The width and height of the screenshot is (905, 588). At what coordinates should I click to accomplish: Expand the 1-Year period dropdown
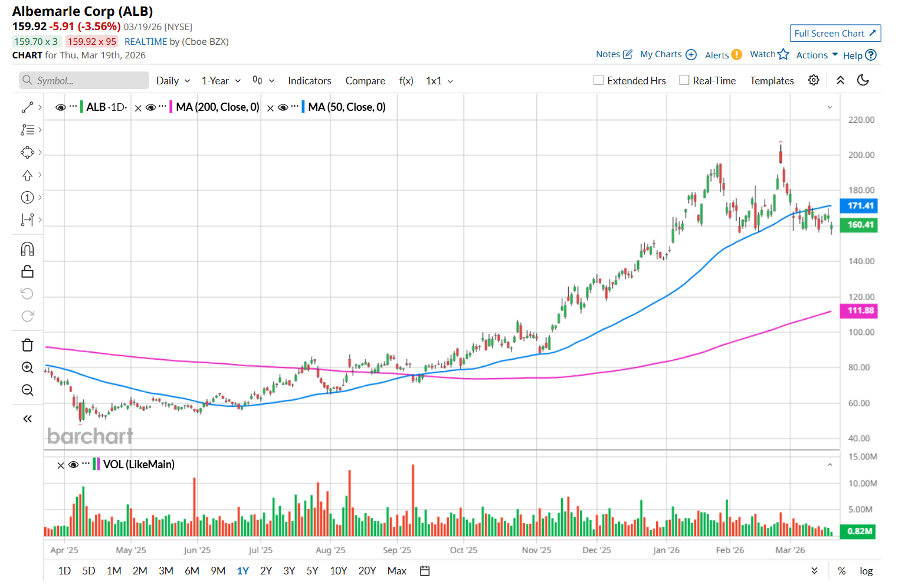click(x=221, y=81)
